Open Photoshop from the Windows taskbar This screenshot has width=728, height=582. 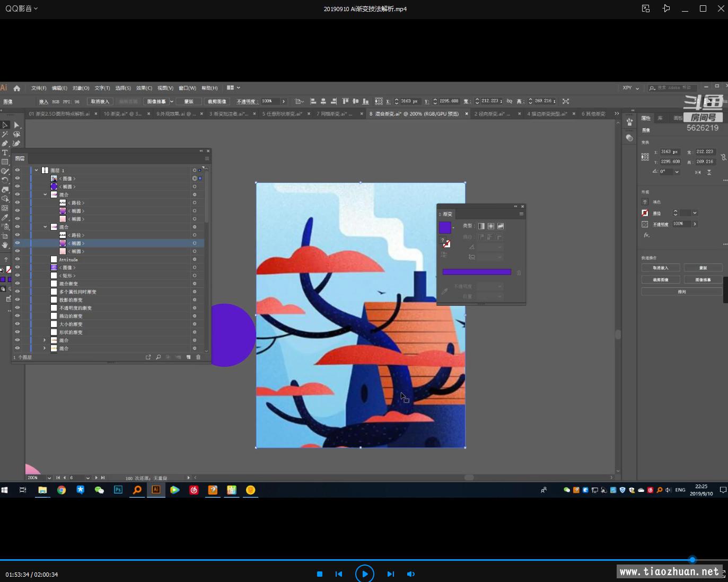tap(118, 490)
